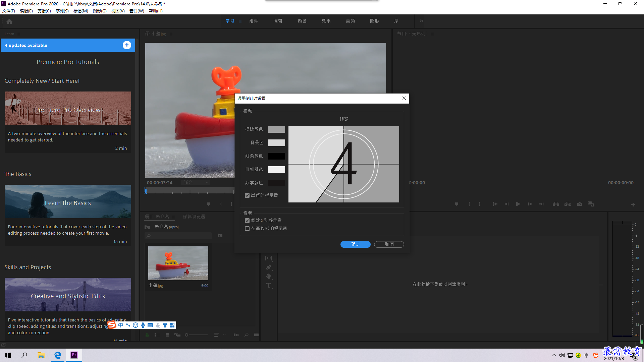Viewport: 644px width, 362px height.
Task: Export frame with the camera icon
Action: coord(580,204)
